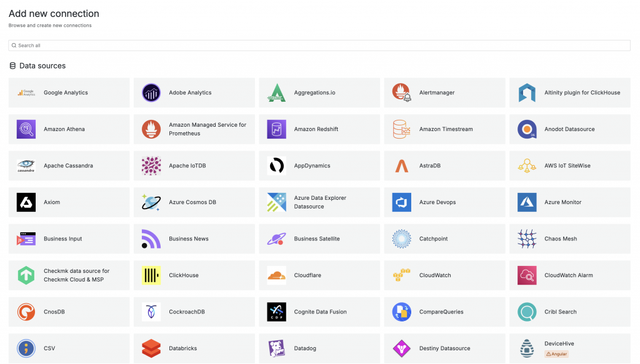Click the 'Cribl Search' label text
Viewport: 640px width, 364px height.
click(x=561, y=312)
